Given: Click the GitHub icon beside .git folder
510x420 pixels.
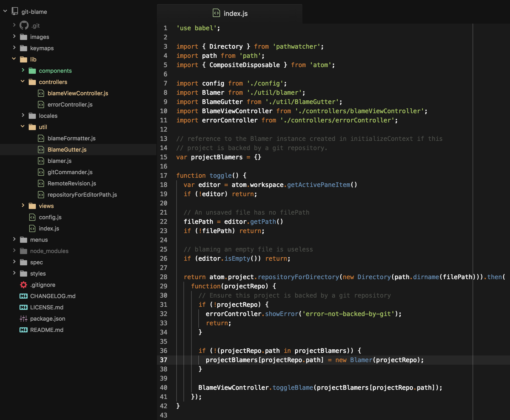Looking at the screenshot, I should pyautogui.click(x=24, y=25).
